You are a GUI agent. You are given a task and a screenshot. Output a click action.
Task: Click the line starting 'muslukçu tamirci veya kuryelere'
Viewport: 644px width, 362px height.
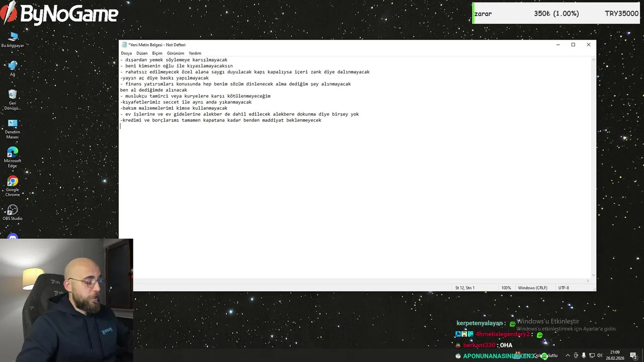tap(195, 96)
